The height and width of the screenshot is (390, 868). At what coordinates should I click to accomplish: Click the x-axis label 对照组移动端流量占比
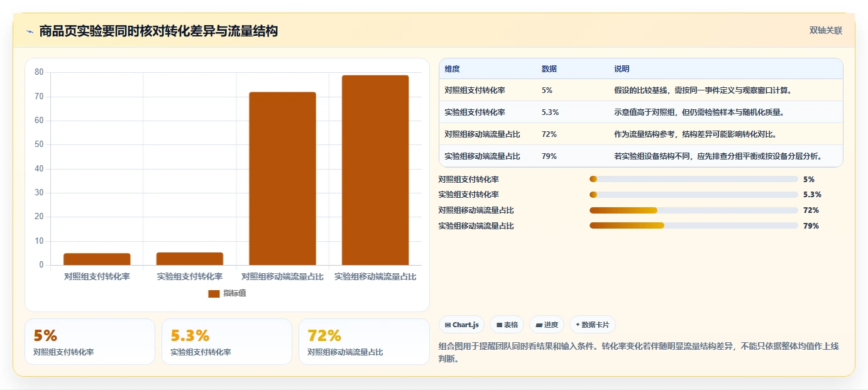(282, 276)
